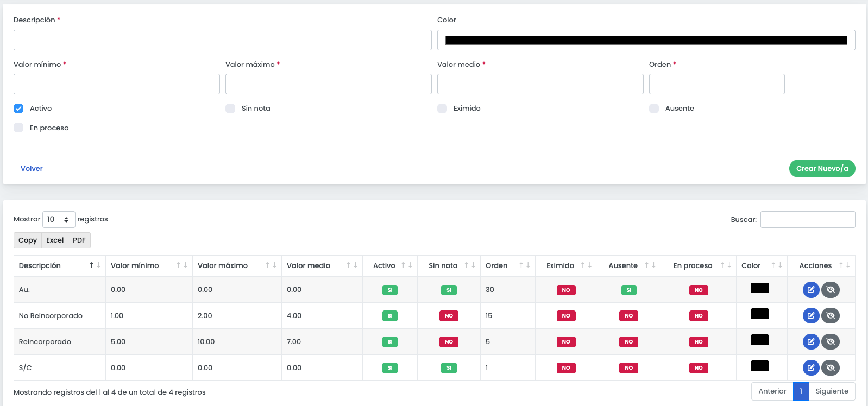Edit the Reincorporado record

811,342
